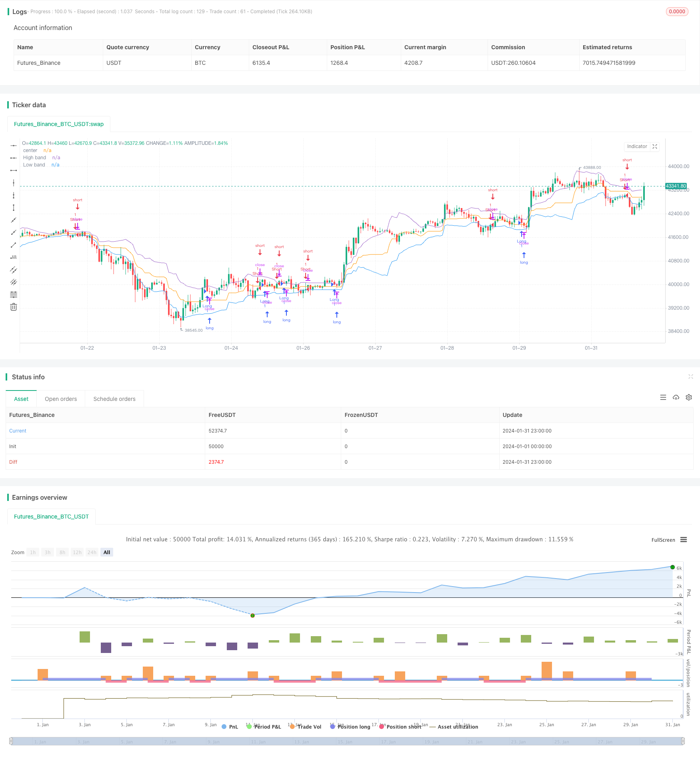700x757 pixels.
Task: Click the Commission value USDT:260.10604
Action: coord(513,63)
